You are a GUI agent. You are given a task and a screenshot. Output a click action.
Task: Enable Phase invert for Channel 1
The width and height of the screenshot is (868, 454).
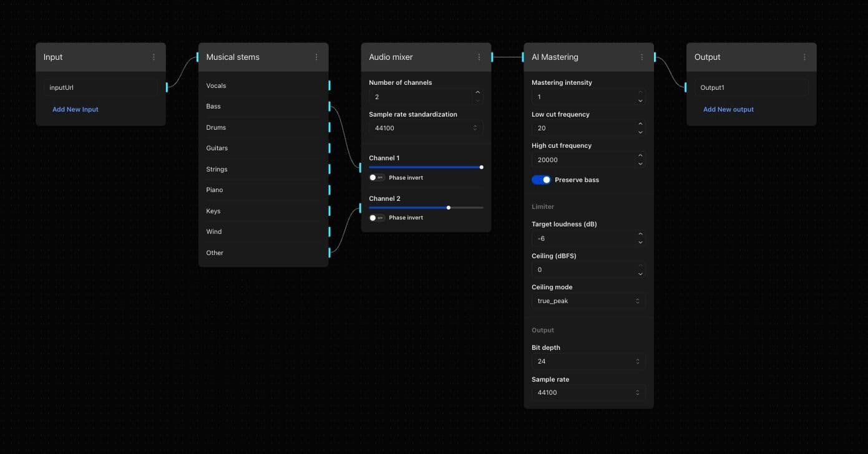point(376,178)
